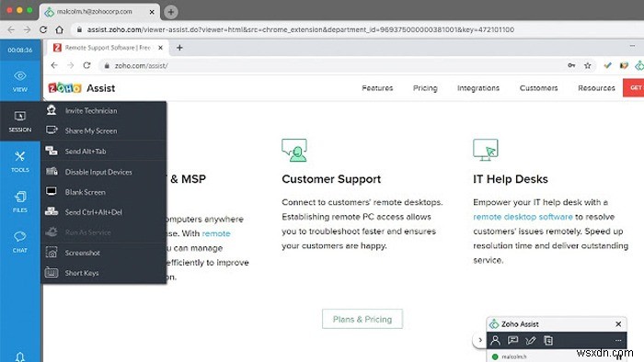Click the outer browser back arrow
Screen dimensions: 644x362
click(x=11, y=29)
